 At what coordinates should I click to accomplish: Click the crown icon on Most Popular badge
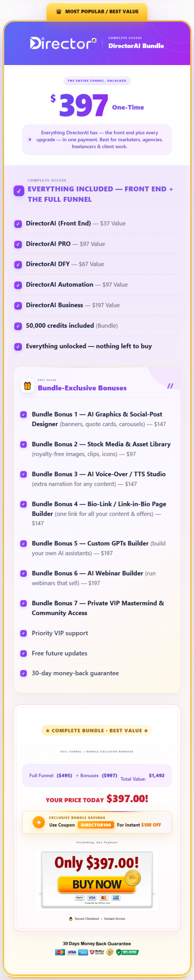59,11
